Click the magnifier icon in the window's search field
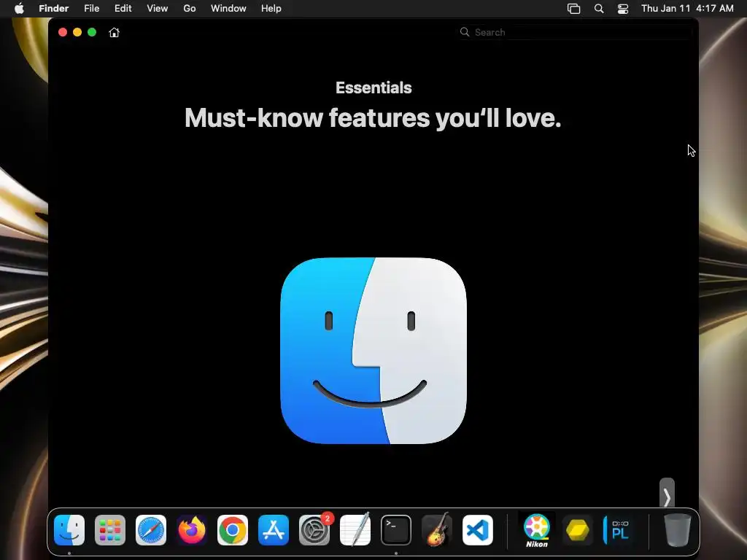The height and width of the screenshot is (560, 747). (465, 32)
